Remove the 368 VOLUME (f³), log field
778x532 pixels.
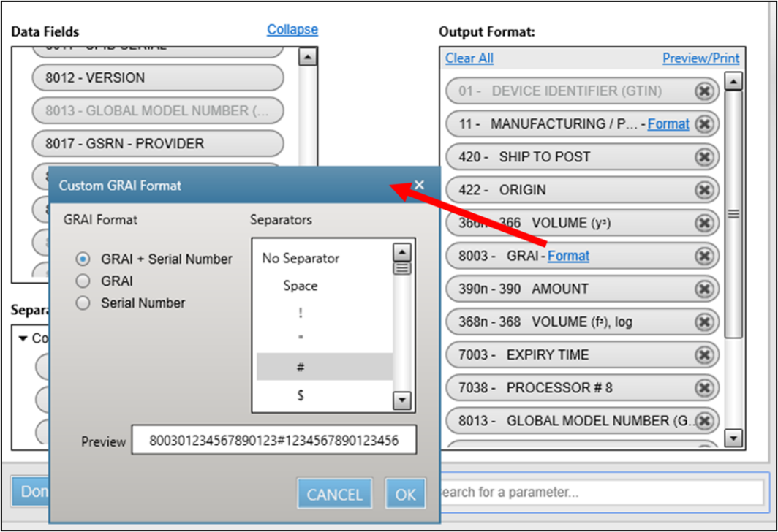click(x=703, y=322)
